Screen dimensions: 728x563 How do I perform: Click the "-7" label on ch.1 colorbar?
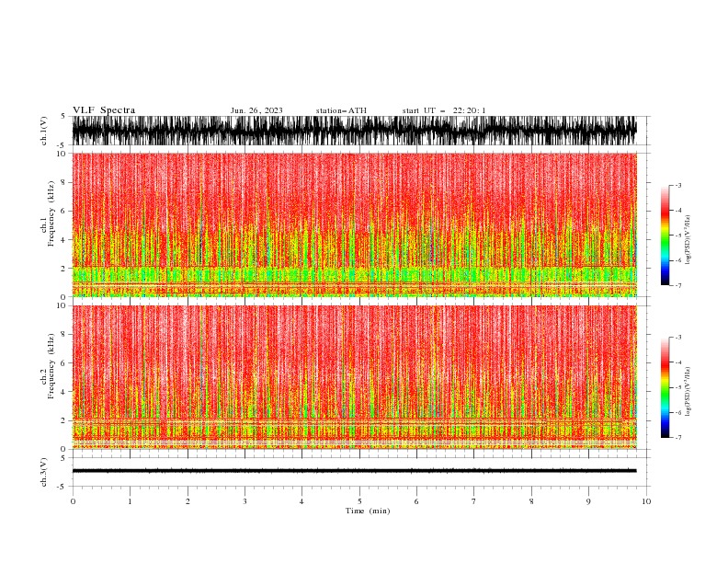pyautogui.click(x=678, y=285)
